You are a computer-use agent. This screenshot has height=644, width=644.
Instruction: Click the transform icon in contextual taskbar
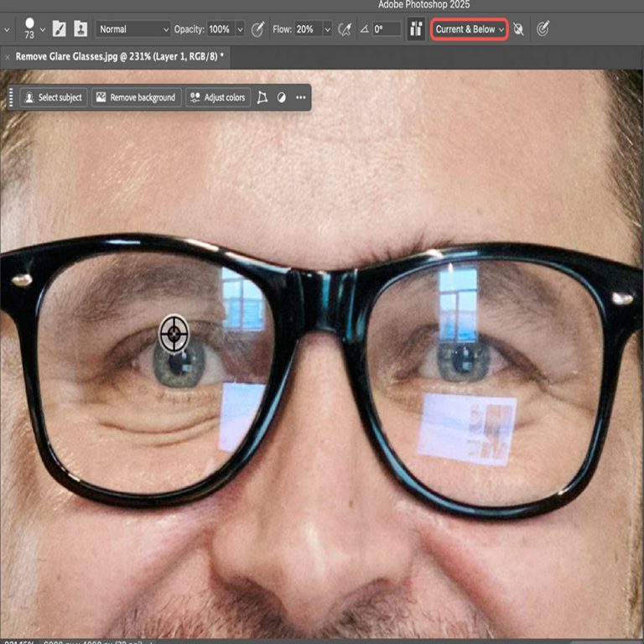pyautogui.click(x=262, y=97)
